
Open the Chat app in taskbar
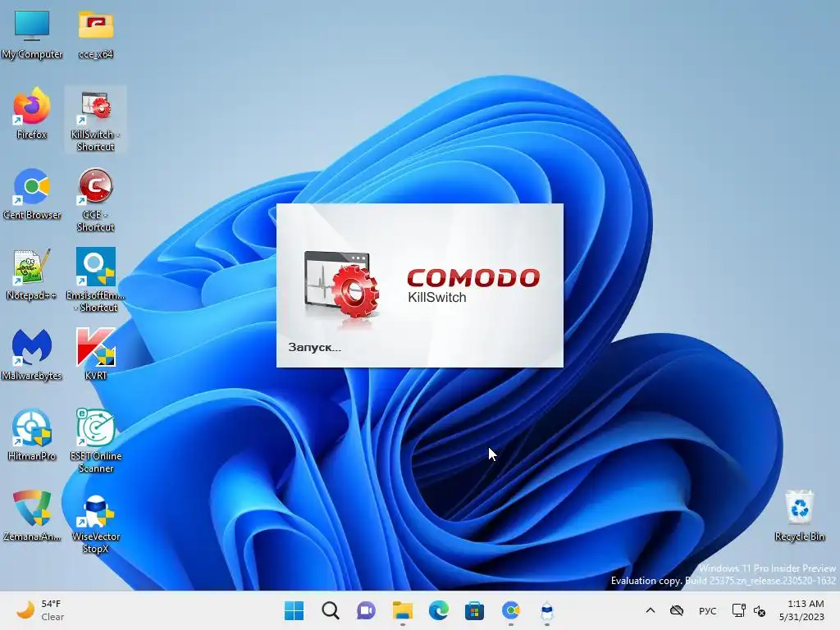pos(366,610)
